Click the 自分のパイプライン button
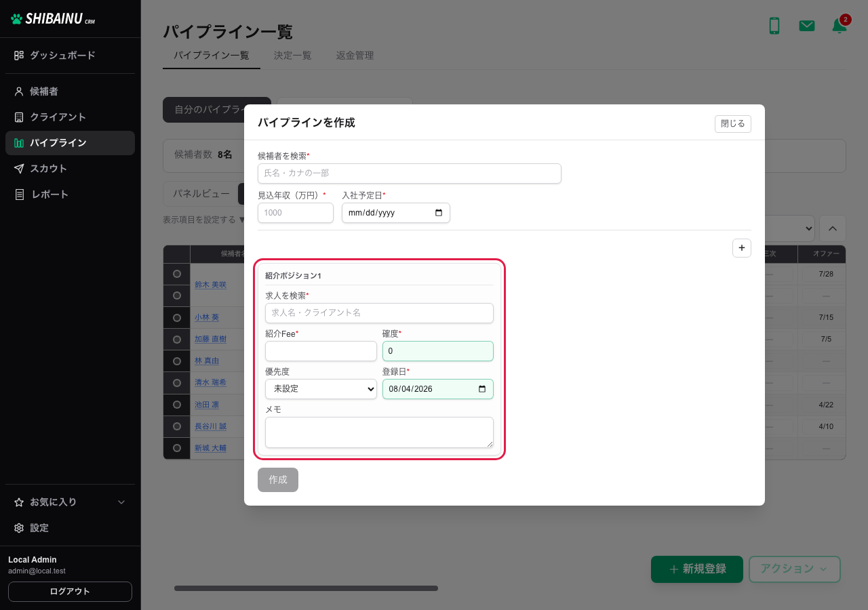Image resolution: width=868 pixels, height=610 pixels. coord(217,110)
